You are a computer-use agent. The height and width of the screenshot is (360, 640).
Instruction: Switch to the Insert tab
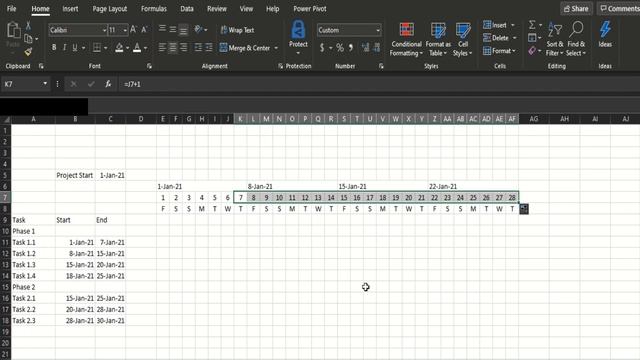click(70, 9)
